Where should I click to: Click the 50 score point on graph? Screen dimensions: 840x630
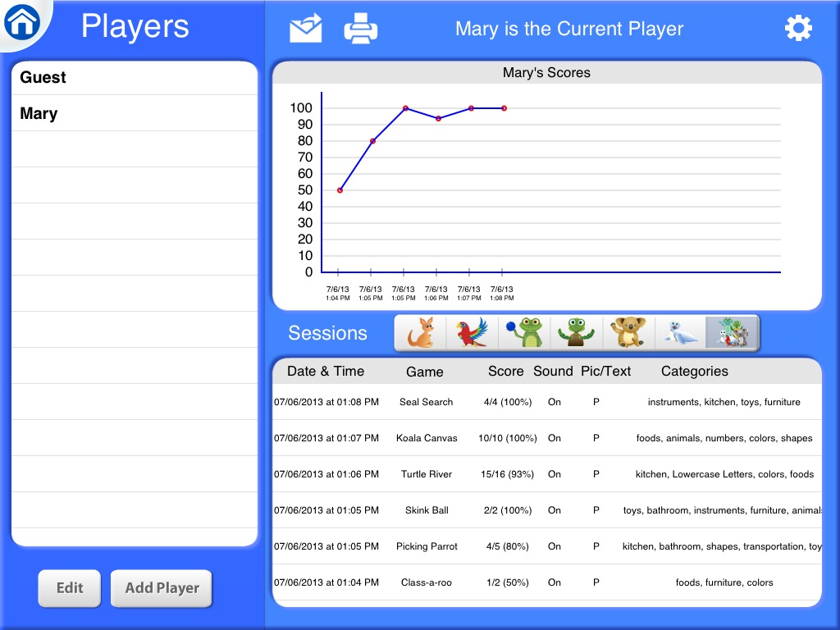(x=340, y=190)
